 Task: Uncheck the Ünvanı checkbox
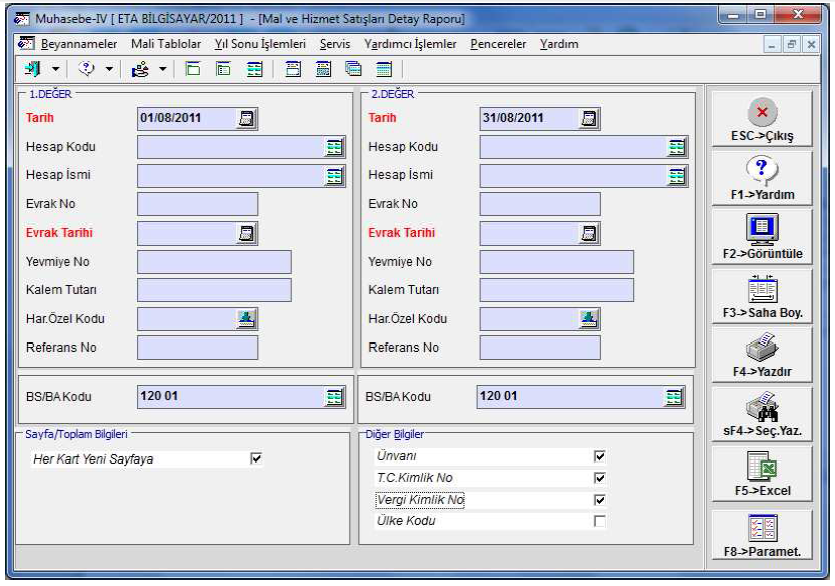coord(600,455)
